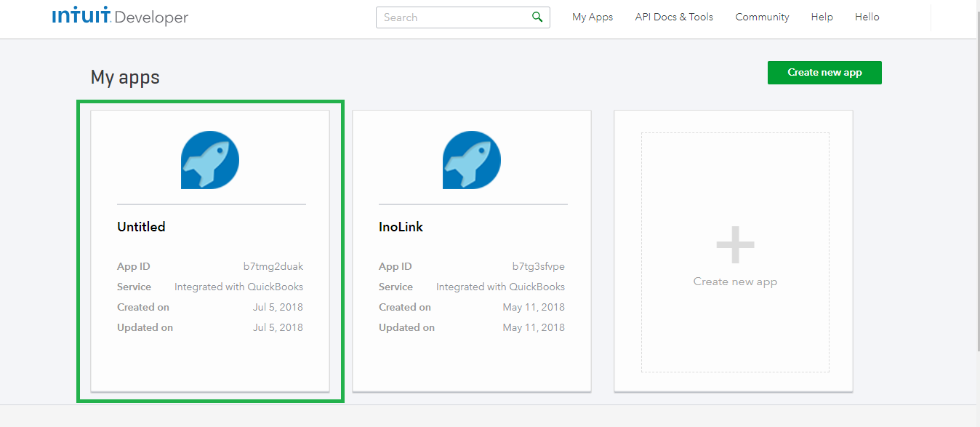Click the search magnifier icon
Image resolution: width=980 pixels, height=427 pixels.
(x=537, y=17)
